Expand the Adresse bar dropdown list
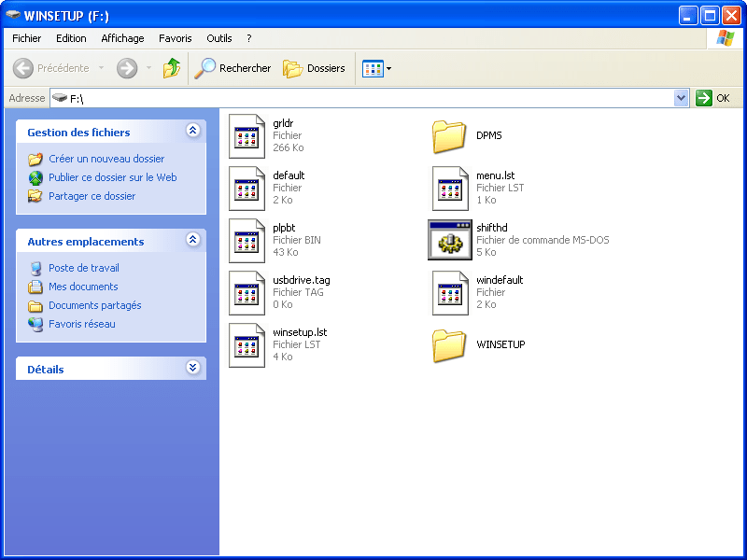Screen dimensions: 747x560 pyautogui.click(x=682, y=98)
